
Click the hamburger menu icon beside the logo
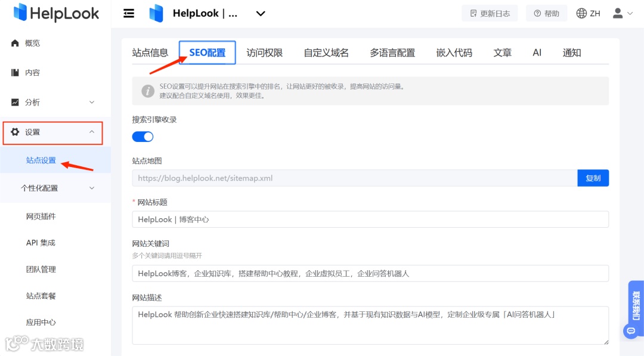coord(129,13)
